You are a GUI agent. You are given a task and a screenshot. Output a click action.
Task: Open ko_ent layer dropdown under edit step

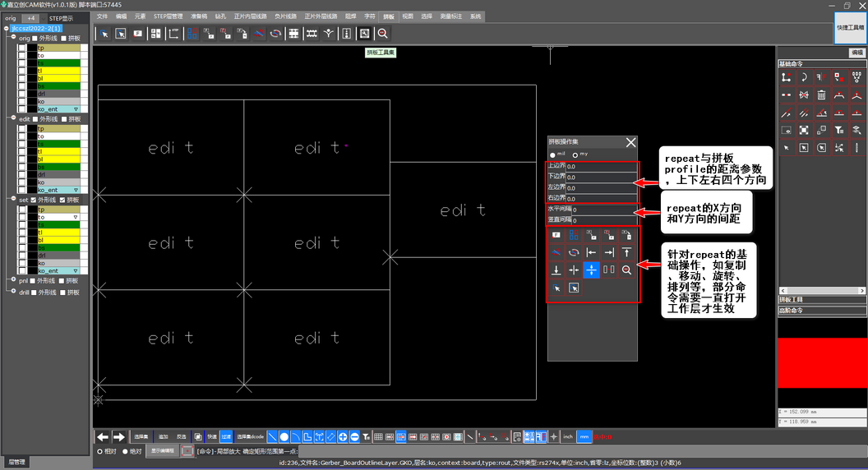[x=76, y=190]
